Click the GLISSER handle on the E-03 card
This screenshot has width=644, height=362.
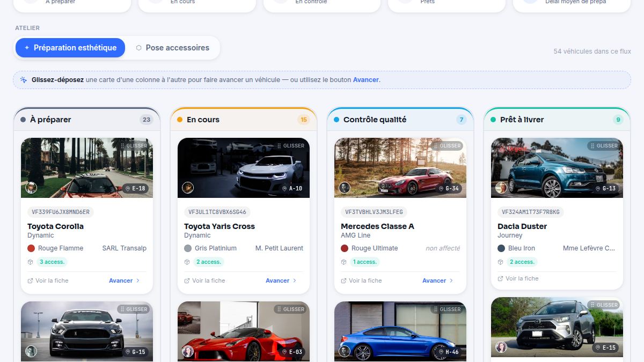[291, 309]
